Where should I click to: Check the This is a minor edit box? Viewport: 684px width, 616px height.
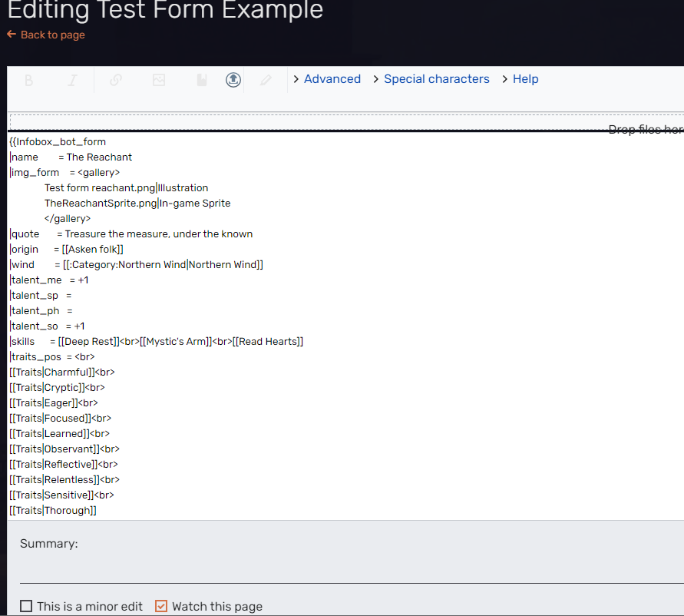[25, 606]
